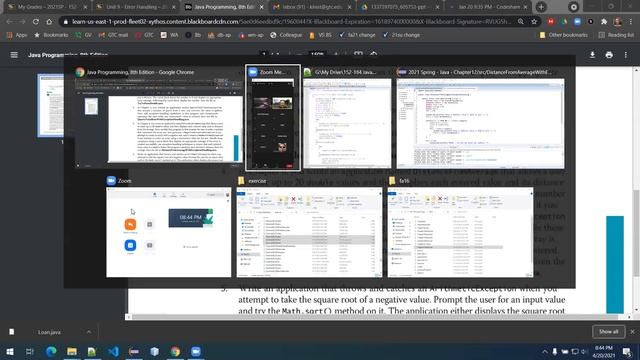The width and height of the screenshot is (640, 360).
Task: Open the Chrome zoom magnifier in address bar
Action: (521, 22)
